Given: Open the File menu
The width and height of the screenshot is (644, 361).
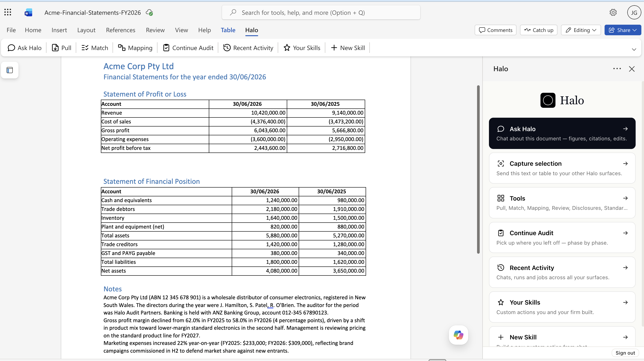Looking at the screenshot, I should click(11, 30).
